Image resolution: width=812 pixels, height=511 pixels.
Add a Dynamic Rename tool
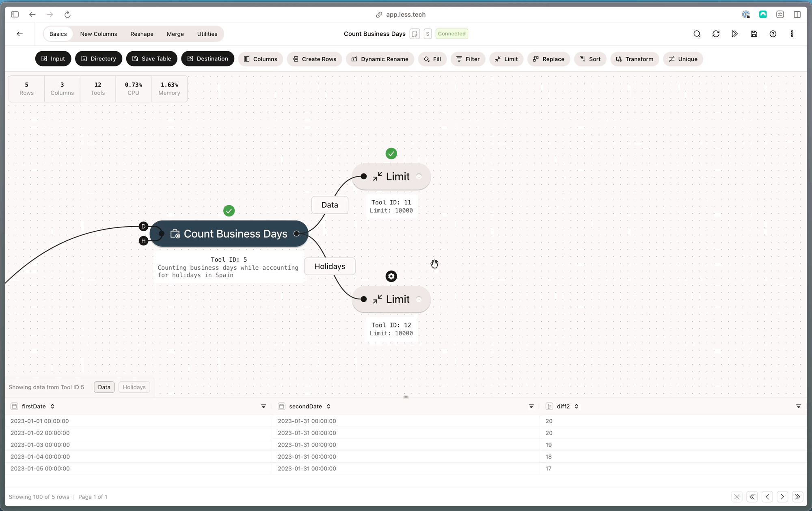[380, 59]
